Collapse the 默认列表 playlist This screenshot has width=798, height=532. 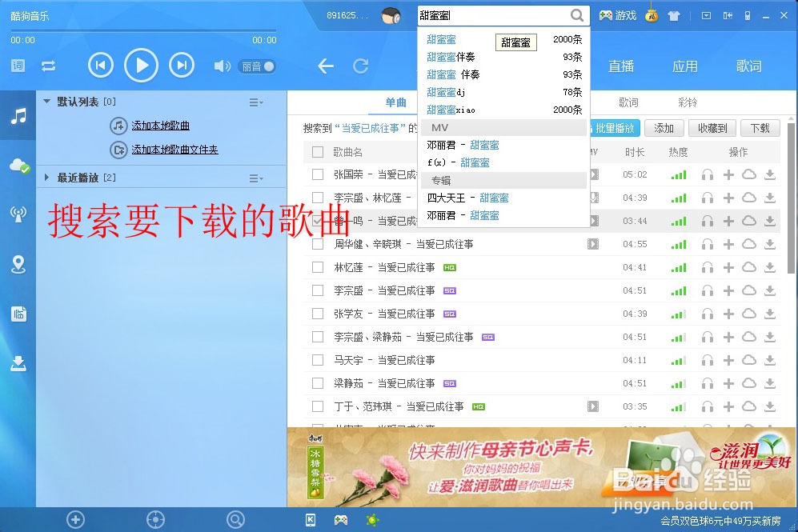point(46,102)
